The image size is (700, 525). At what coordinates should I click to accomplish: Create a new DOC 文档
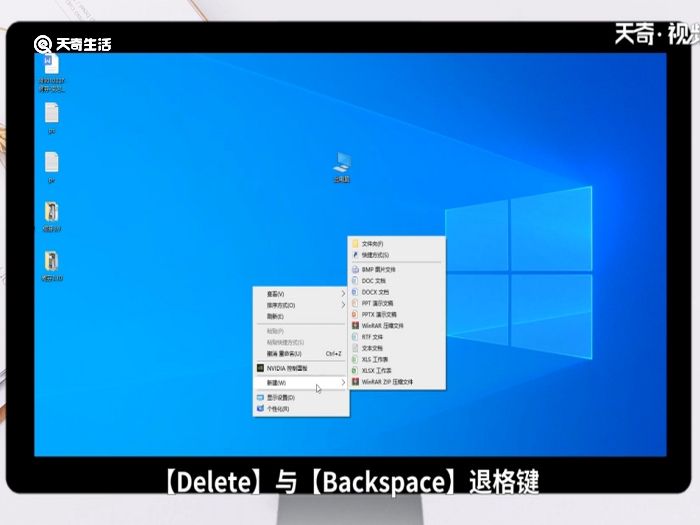[396, 281]
